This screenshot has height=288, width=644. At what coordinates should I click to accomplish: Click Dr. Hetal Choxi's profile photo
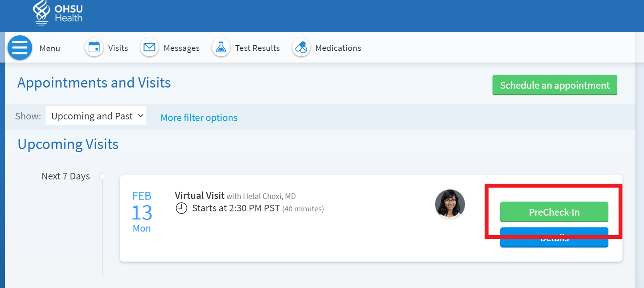pyautogui.click(x=450, y=204)
